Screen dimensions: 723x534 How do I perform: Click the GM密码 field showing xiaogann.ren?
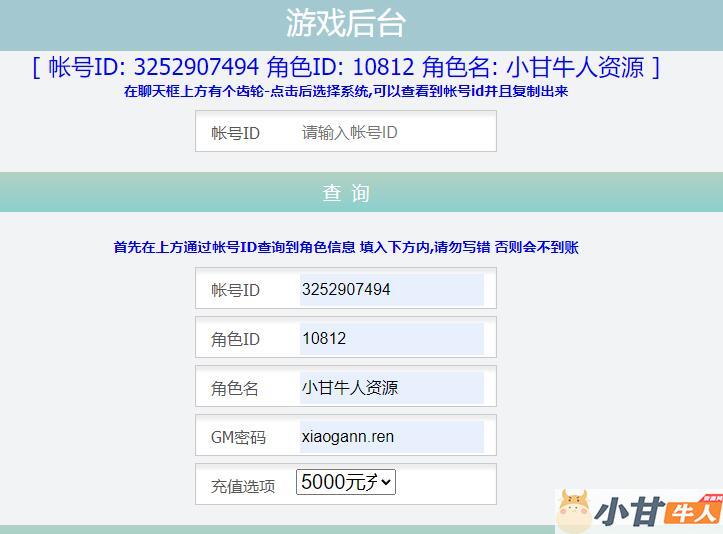pos(391,437)
